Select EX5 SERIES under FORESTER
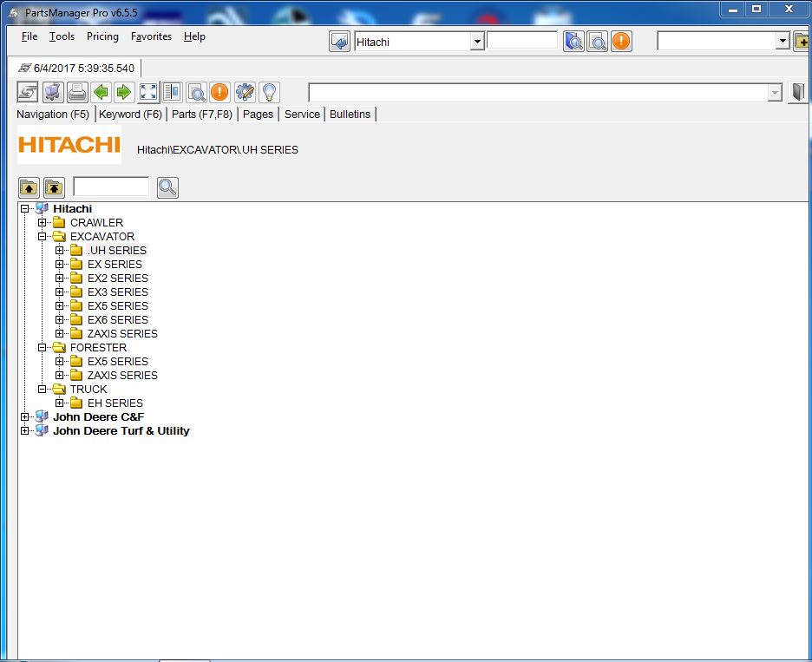812x662 pixels. coord(118,362)
